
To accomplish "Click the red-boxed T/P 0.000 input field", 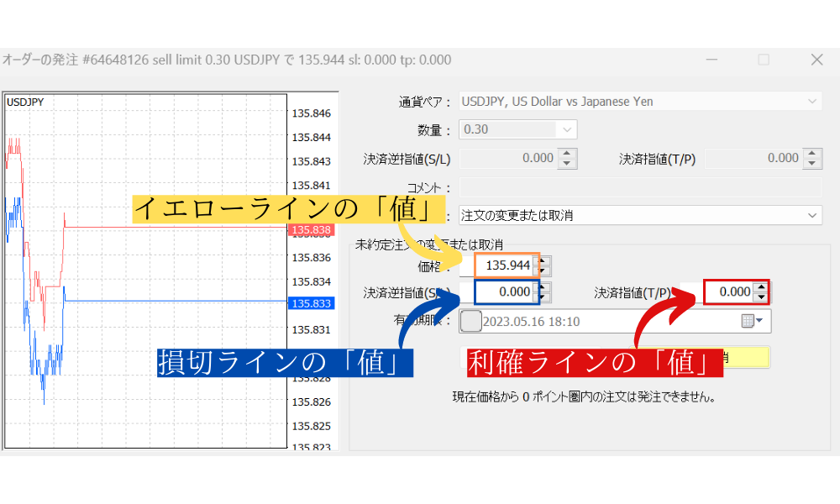I will (x=727, y=292).
